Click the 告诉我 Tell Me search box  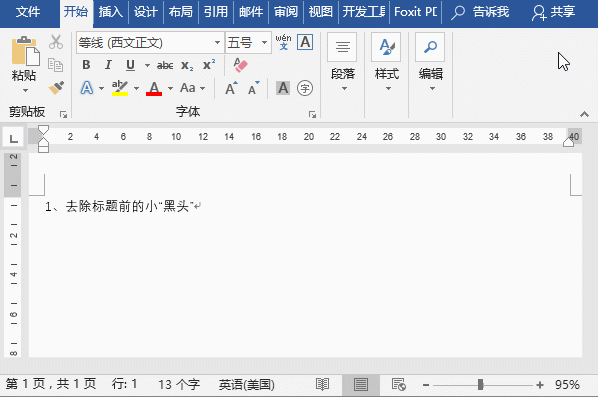[x=480, y=12]
